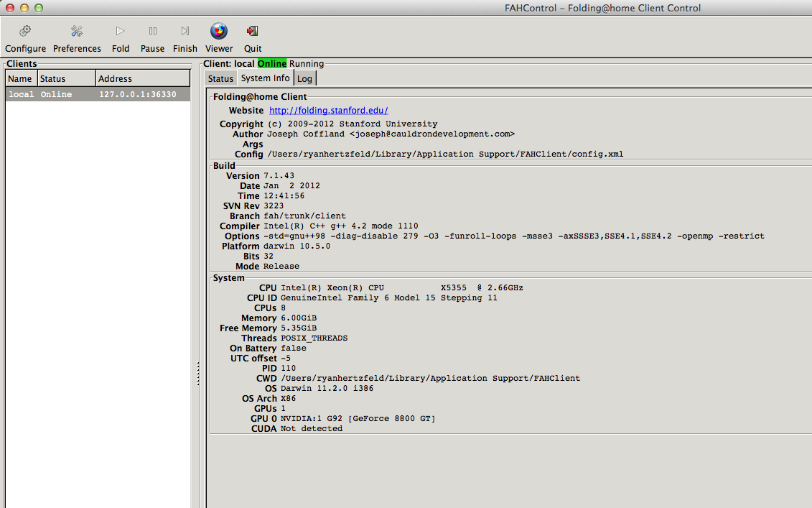Screen dimensions: 812x508
Task: Pause folding with the Pause icon
Action: pyautogui.click(x=152, y=31)
